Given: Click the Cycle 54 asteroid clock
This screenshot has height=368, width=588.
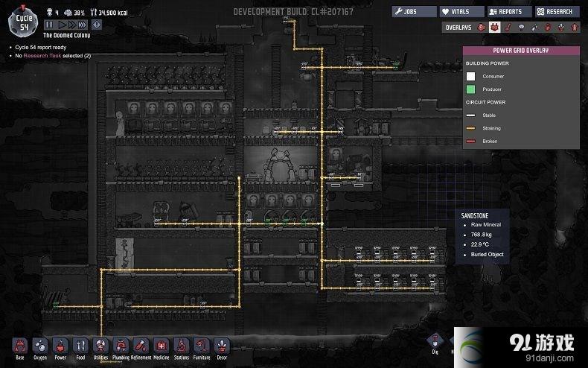Looking at the screenshot, I should coord(23,22).
